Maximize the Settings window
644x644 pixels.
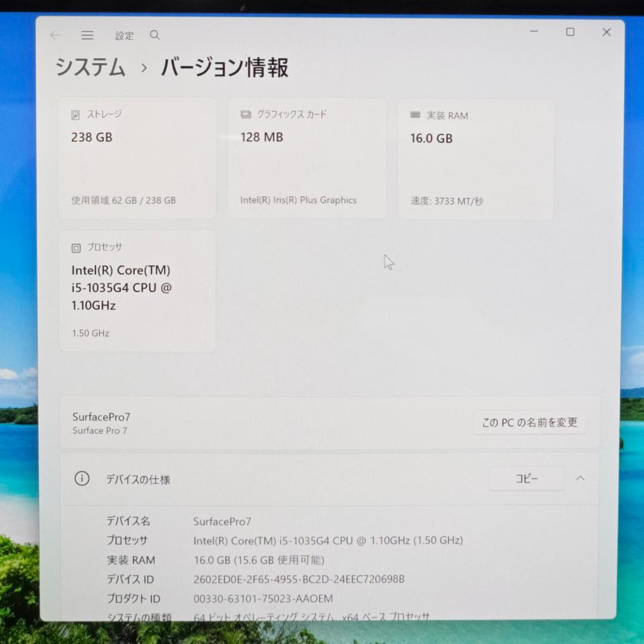[x=570, y=32]
